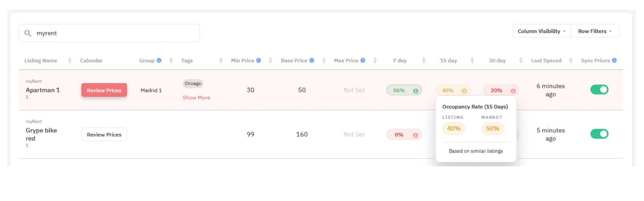Click info icon in 86% occupancy badge
The width and height of the screenshot is (644, 201).
[x=415, y=91]
